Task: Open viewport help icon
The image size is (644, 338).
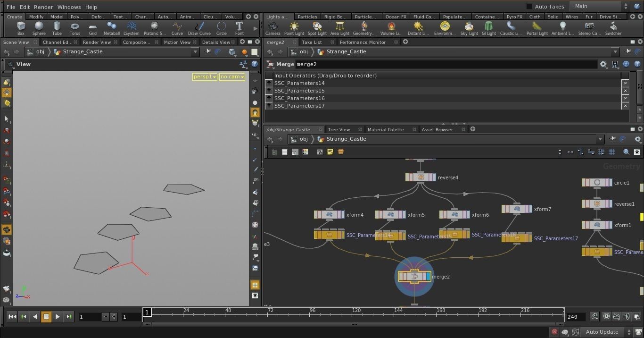Action: [255, 64]
